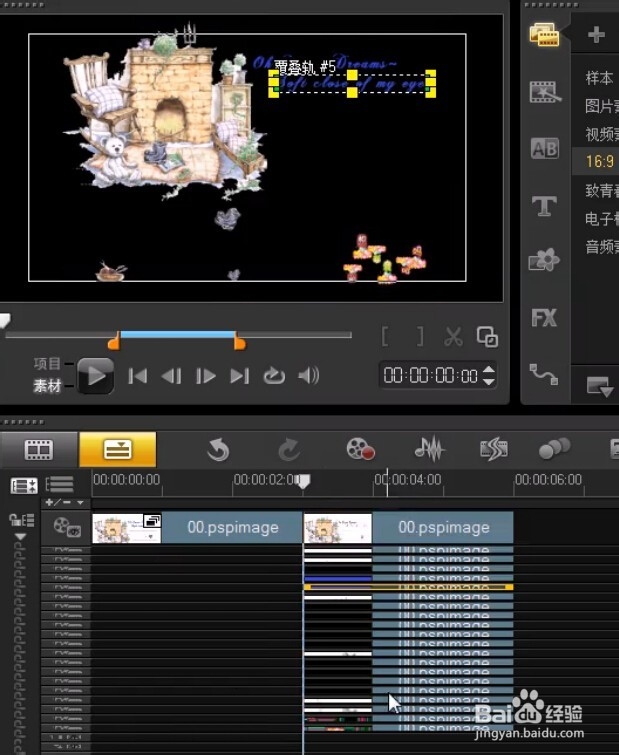
Task: Click the transition badge on first clip
Action: [x=153, y=521]
